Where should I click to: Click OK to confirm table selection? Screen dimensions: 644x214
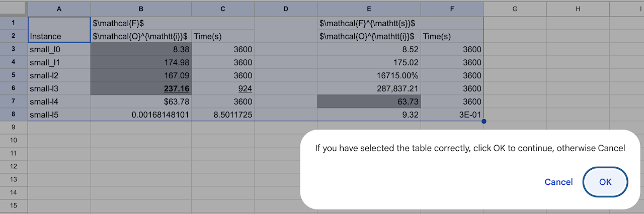pos(605,182)
